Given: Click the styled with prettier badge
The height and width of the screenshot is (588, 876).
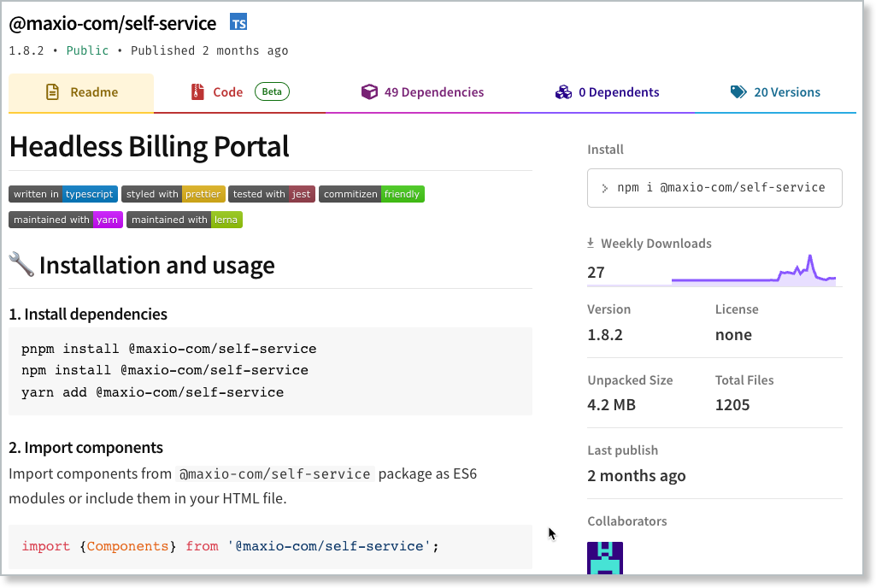Looking at the screenshot, I should (173, 194).
